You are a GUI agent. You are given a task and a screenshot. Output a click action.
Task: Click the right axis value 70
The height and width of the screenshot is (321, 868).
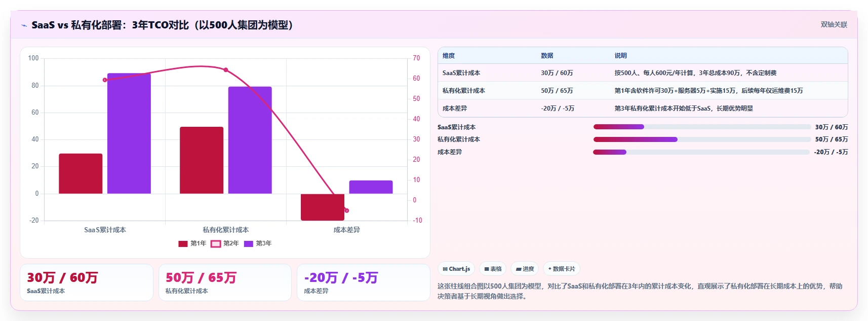[416, 58]
